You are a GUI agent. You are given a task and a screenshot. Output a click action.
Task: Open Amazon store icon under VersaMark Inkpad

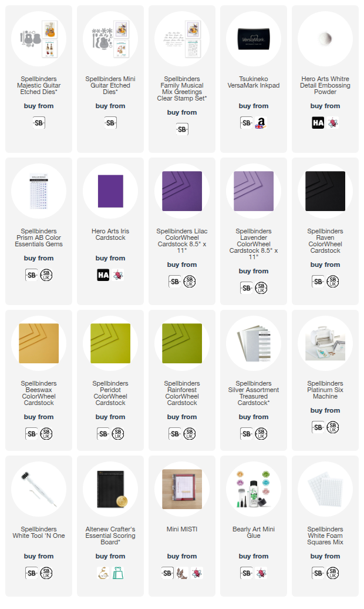pyautogui.click(x=261, y=123)
